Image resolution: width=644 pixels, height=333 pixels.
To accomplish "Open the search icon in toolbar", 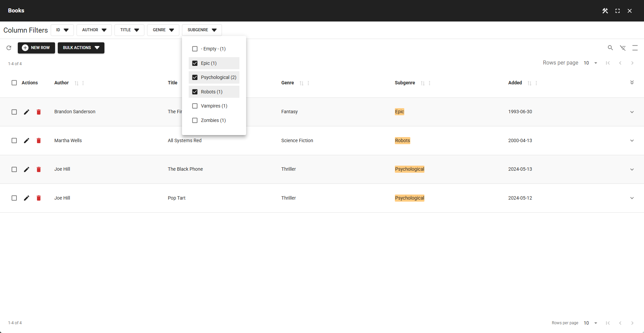I will [x=610, y=48].
